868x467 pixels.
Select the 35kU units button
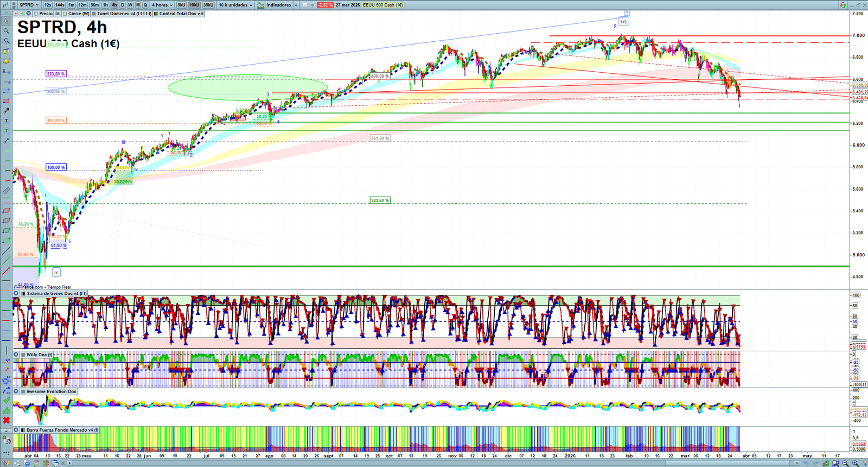(x=208, y=5)
